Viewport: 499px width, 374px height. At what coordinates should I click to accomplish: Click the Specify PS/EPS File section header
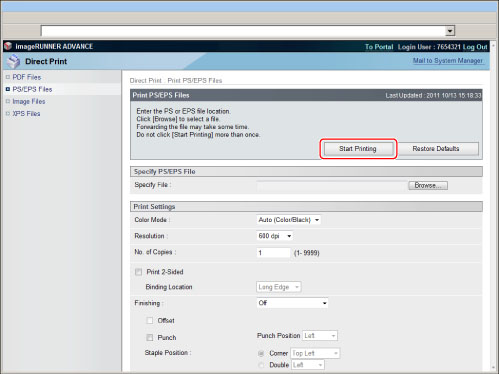(306, 172)
